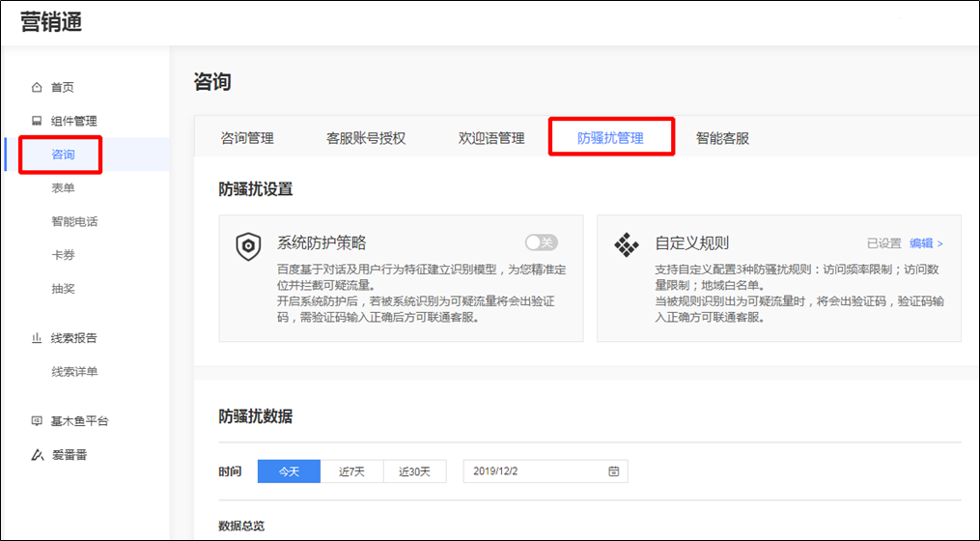Select the 近30天 time filter
Image resolution: width=980 pixels, height=541 pixels.
(415, 471)
